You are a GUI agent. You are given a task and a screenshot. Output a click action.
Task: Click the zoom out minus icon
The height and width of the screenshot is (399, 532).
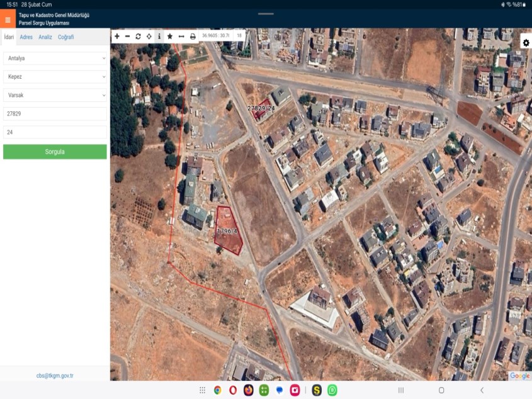click(128, 37)
